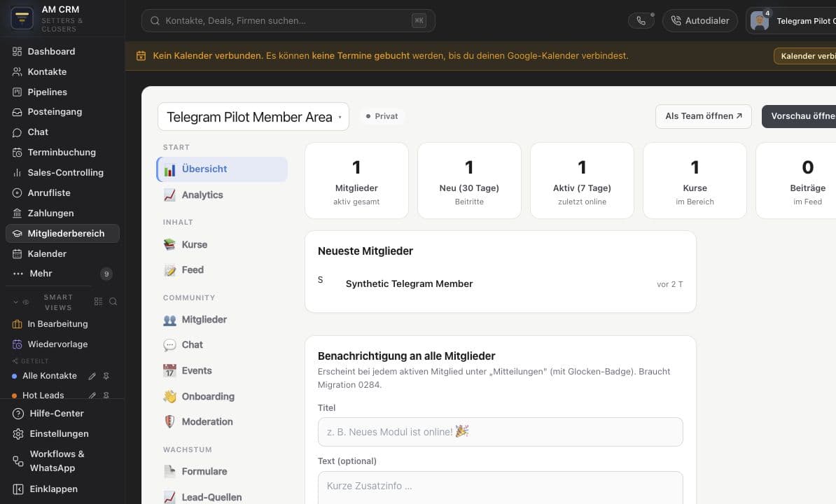Open the Feed notepad icon
The width and height of the screenshot is (836, 504).
pos(169,270)
